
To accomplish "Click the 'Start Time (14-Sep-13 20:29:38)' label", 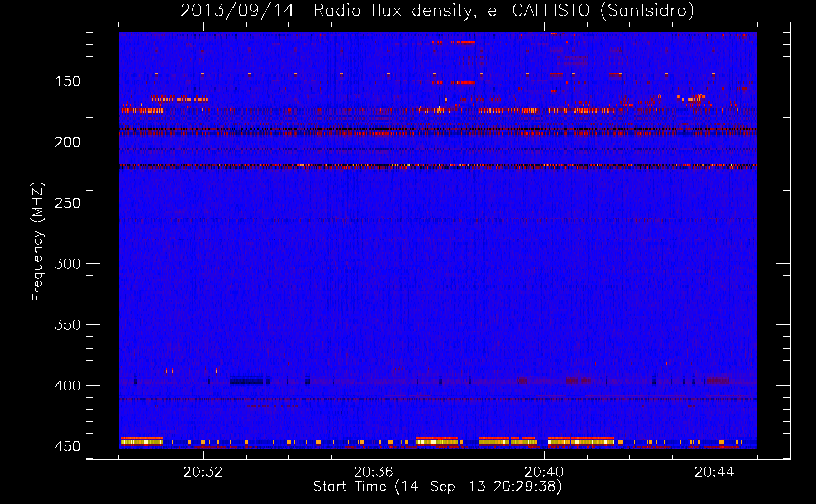I will (x=437, y=486).
